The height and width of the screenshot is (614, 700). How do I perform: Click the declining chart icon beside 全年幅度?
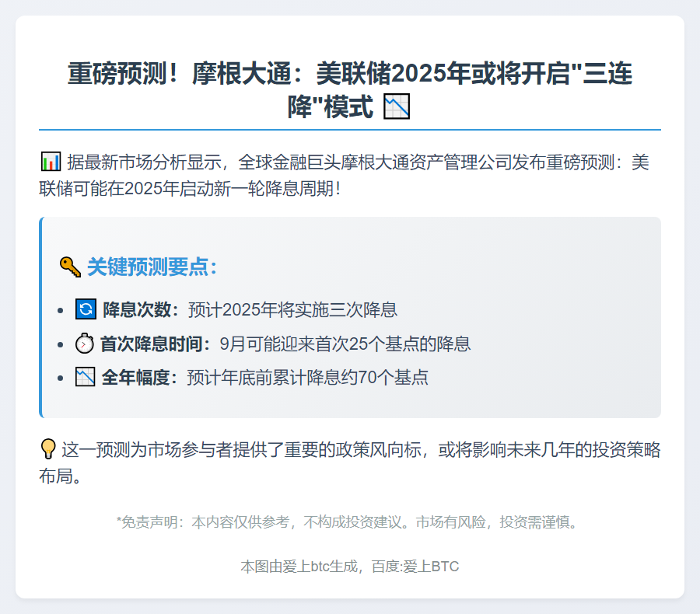[86, 378]
